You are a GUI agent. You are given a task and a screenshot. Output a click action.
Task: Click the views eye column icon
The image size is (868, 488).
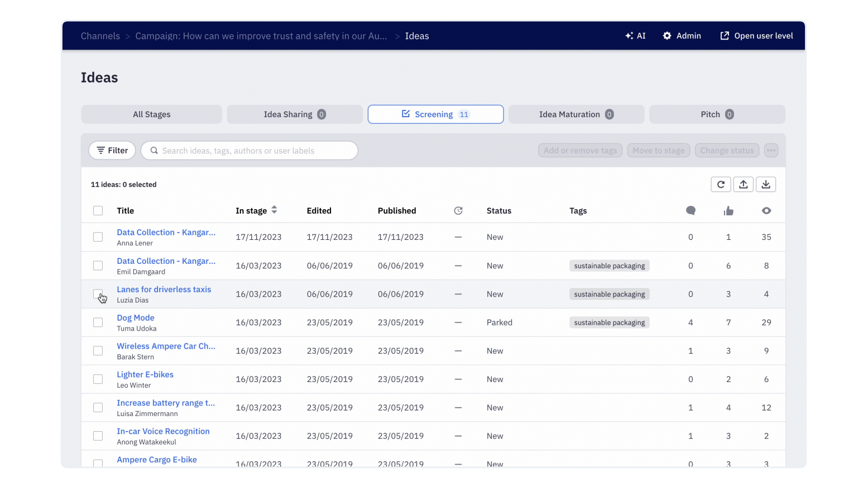pyautogui.click(x=766, y=211)
